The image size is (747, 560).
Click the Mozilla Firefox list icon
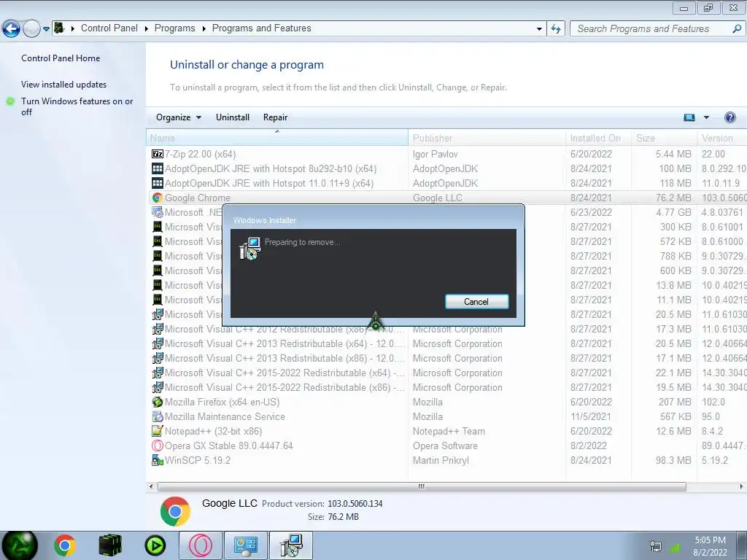pyautogui.click(x=158, y=402)
